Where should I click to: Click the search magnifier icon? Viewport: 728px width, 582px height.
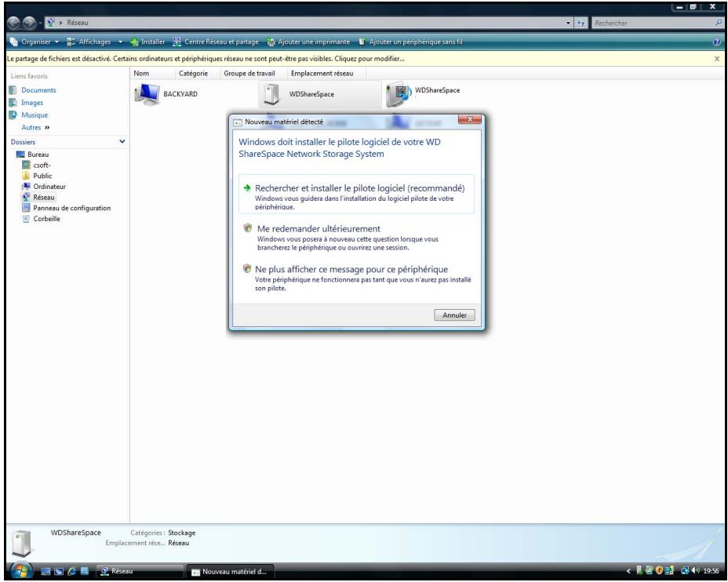point(719,22)
